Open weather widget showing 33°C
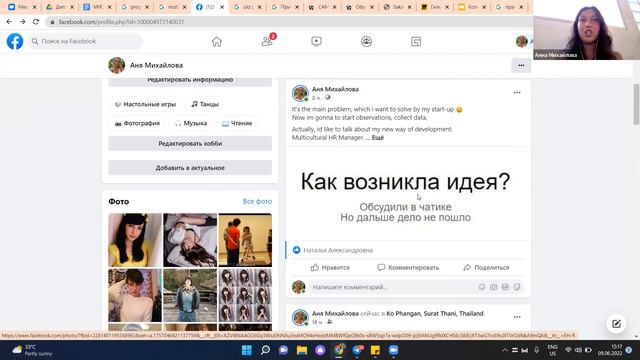640x360 pixels. point(33,350)
